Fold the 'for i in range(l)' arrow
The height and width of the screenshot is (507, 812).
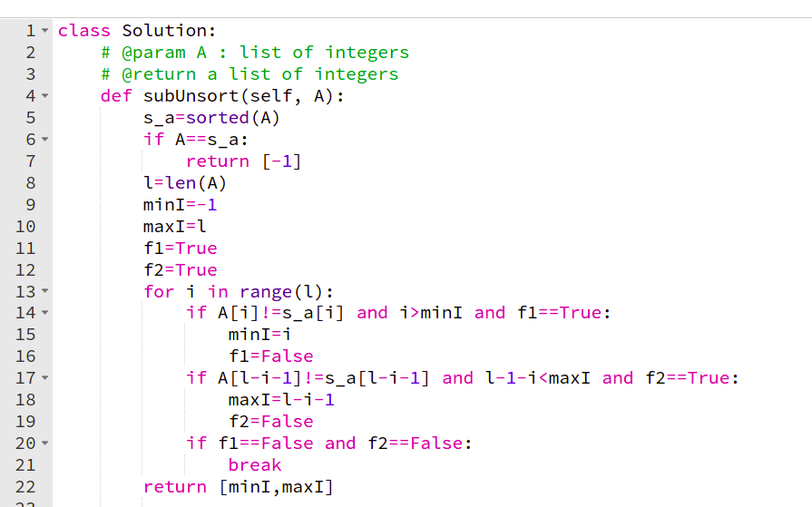click(45, 291)
